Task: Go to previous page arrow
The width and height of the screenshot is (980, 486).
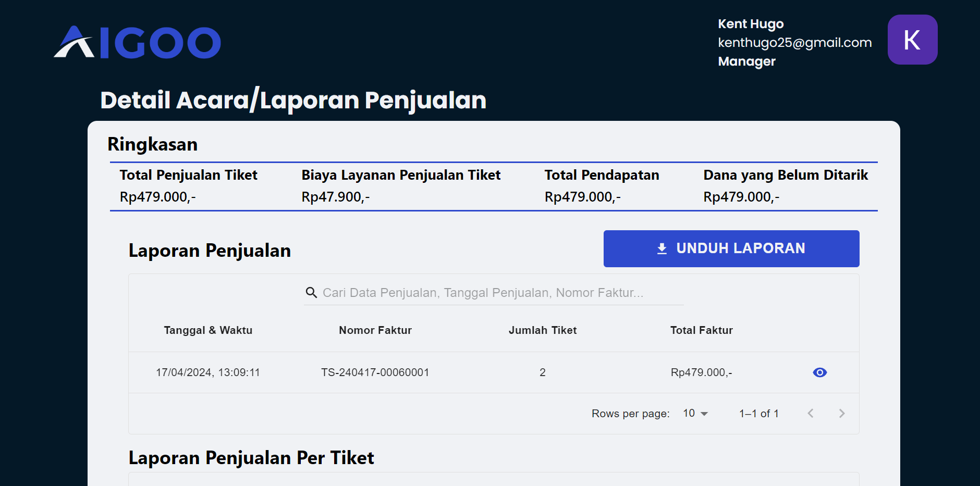Action: (811, 414)
